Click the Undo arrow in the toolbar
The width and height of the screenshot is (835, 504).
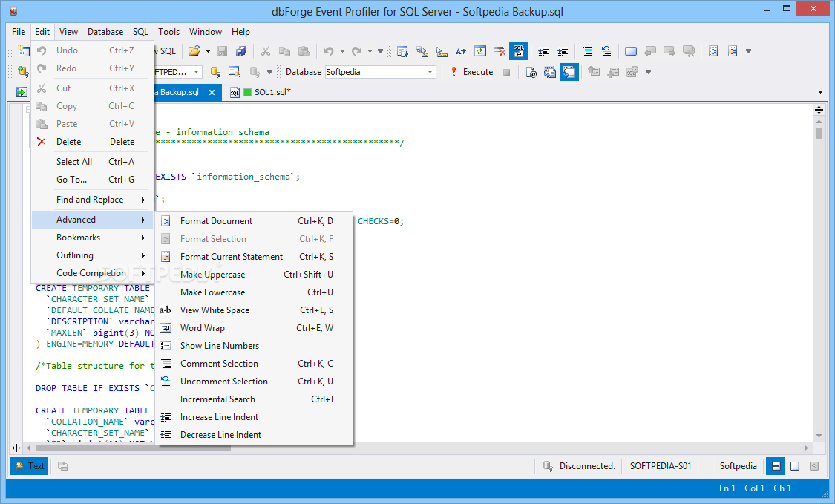(329, 51)
